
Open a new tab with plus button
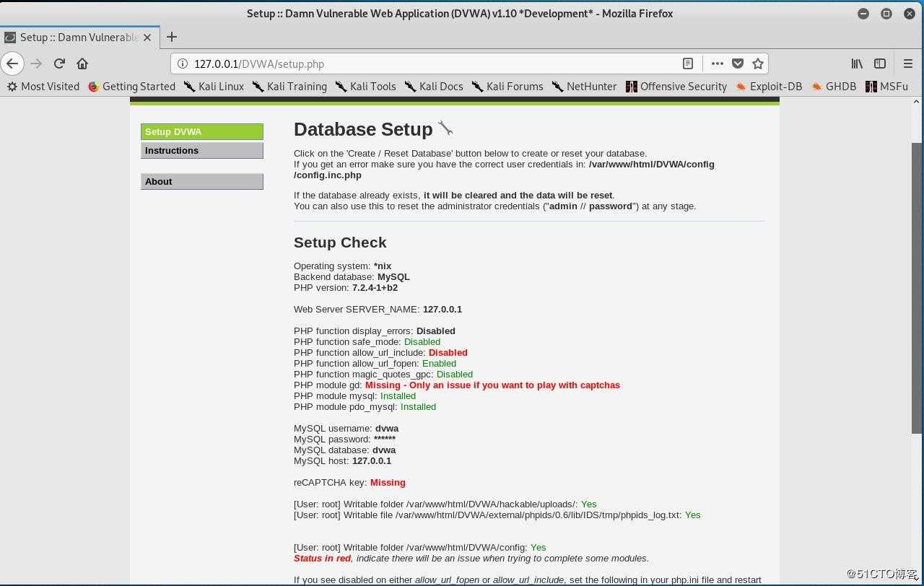pyautogui.click(x=172, y=37)
